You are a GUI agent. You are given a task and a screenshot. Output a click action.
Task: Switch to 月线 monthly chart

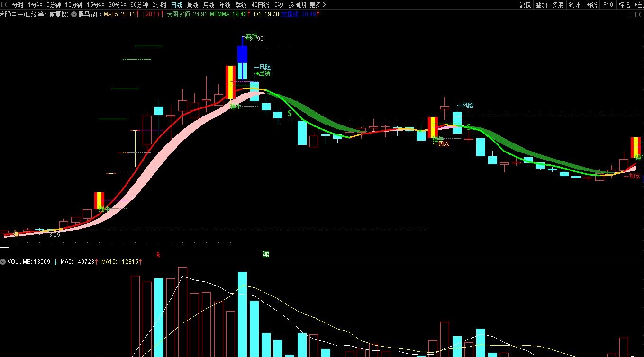209,5
